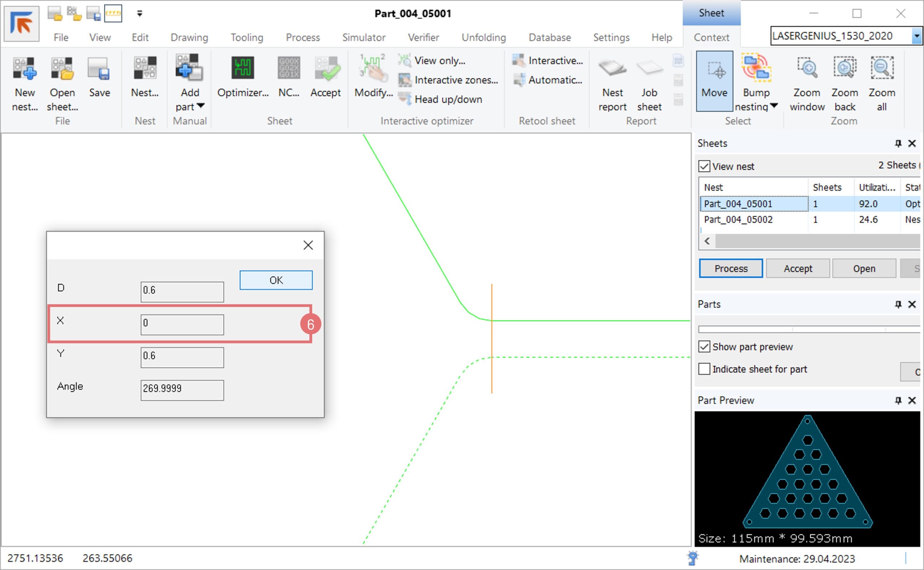This screenshot has height=570, width=924.
Task: Uncheck the View nest checkbox
Action: 704,166
